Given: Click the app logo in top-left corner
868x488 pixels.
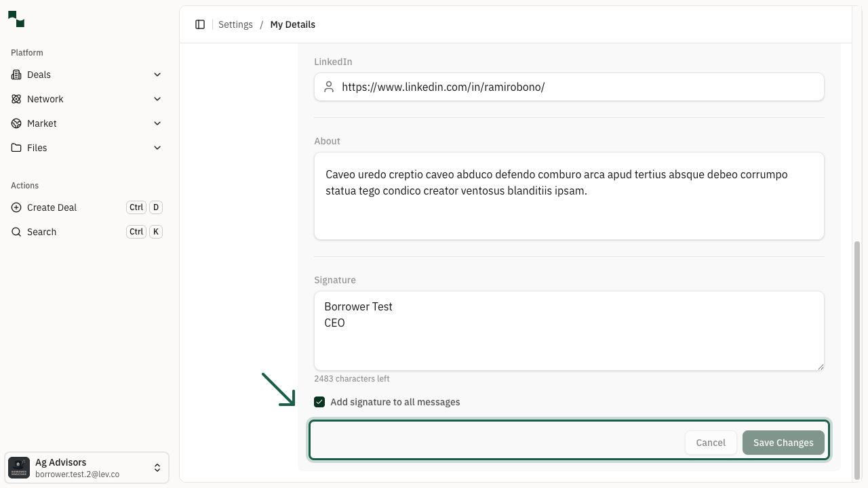Looking at the screenshot, I should coord(16,20).
